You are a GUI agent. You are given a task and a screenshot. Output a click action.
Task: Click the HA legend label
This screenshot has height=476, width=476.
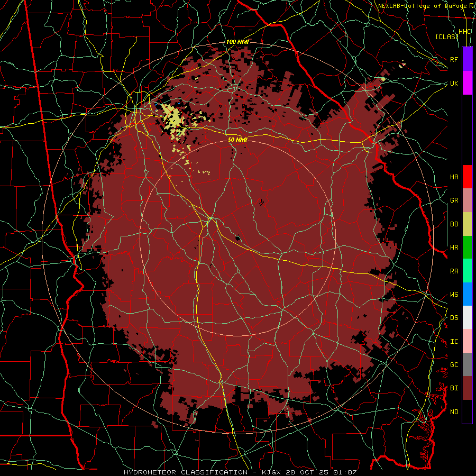(454, 177)
